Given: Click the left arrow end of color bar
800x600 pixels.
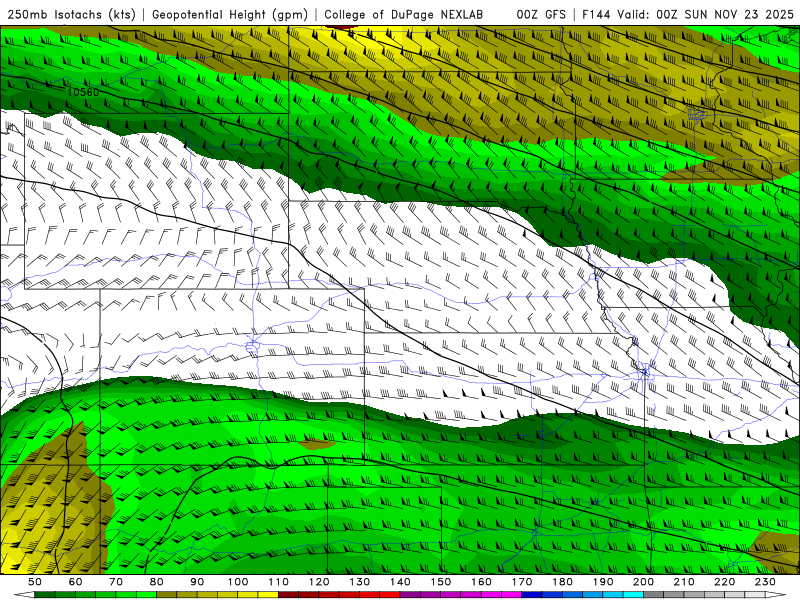Looking at the screenshot, I should tap(23, 595).
